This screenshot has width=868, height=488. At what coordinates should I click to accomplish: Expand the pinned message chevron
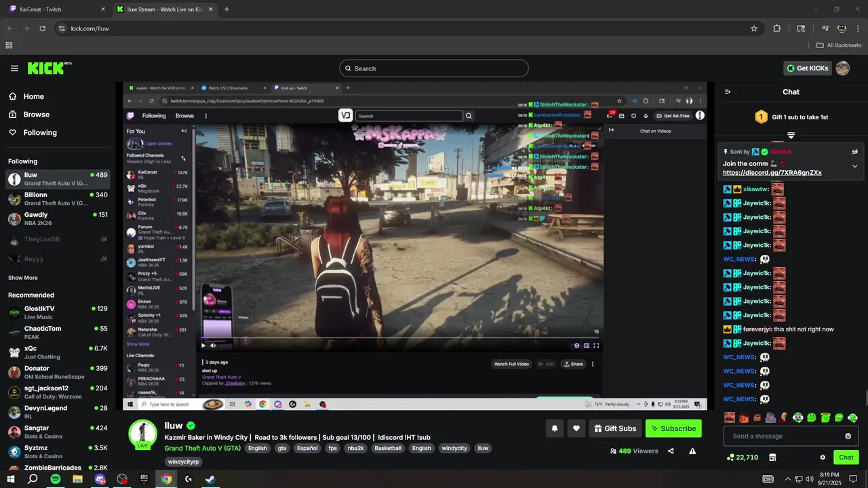coord(854,166)
